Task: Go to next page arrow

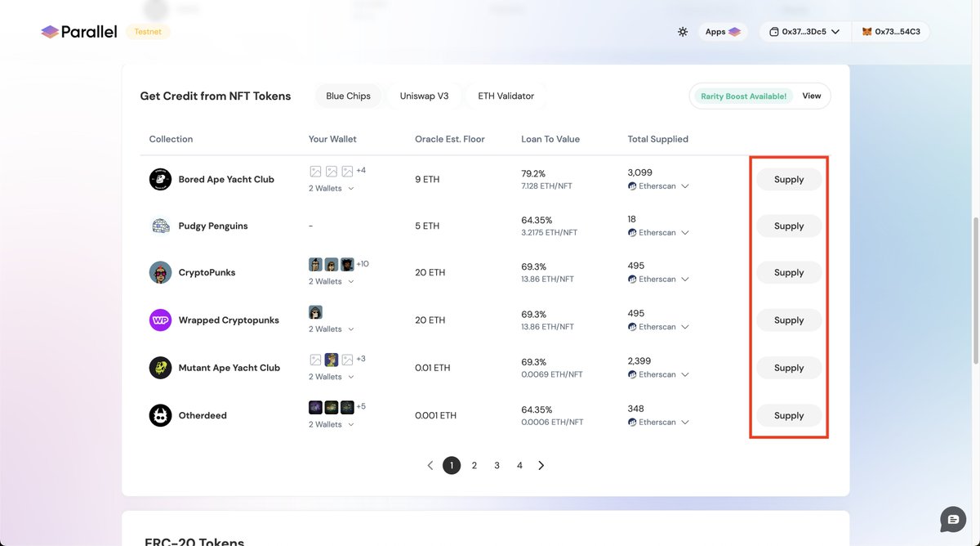Action: [541, 465]
